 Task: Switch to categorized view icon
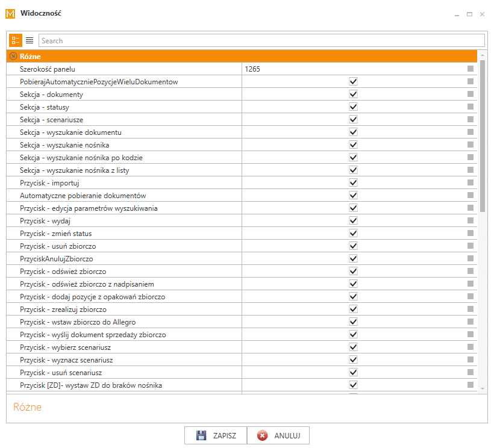[x=15, y=40]
